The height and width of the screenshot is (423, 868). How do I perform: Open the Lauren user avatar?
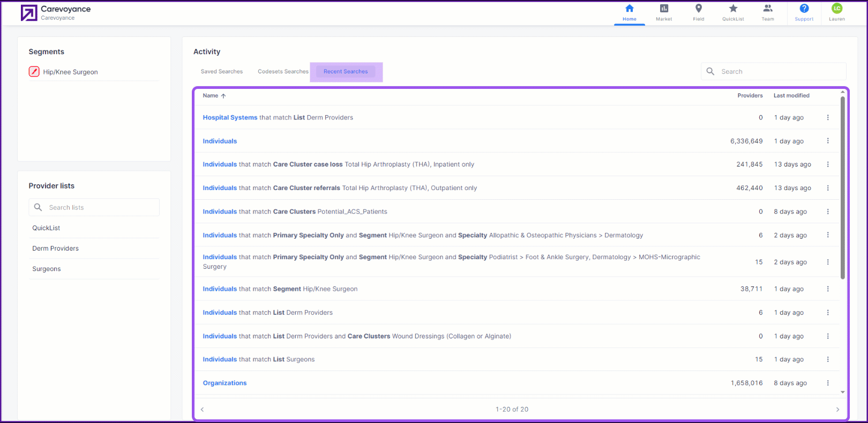(x=837, y=9)
